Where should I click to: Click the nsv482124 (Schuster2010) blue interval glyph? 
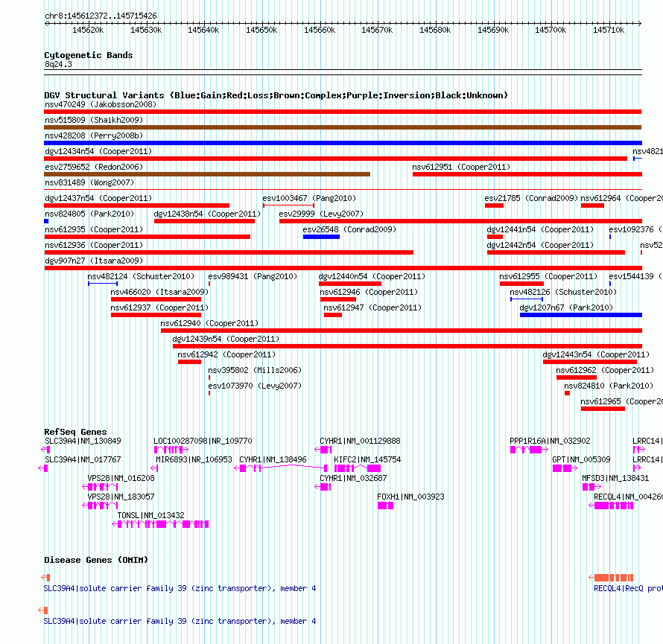[x=103, y=284]
